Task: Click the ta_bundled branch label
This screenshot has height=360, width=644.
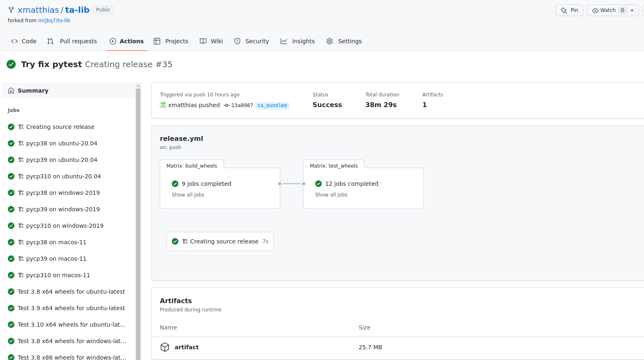Action: (272, 105)
